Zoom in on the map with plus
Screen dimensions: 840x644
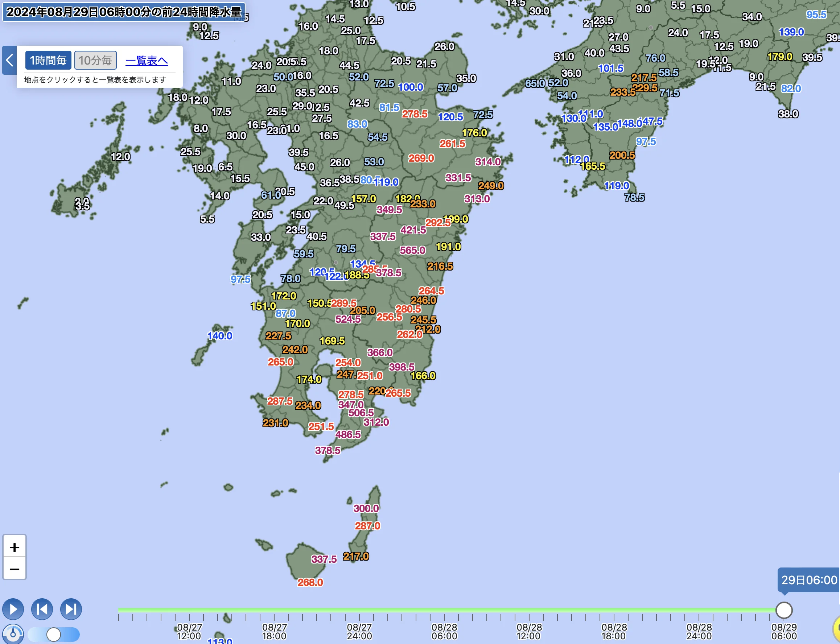(x=15, y=547)
